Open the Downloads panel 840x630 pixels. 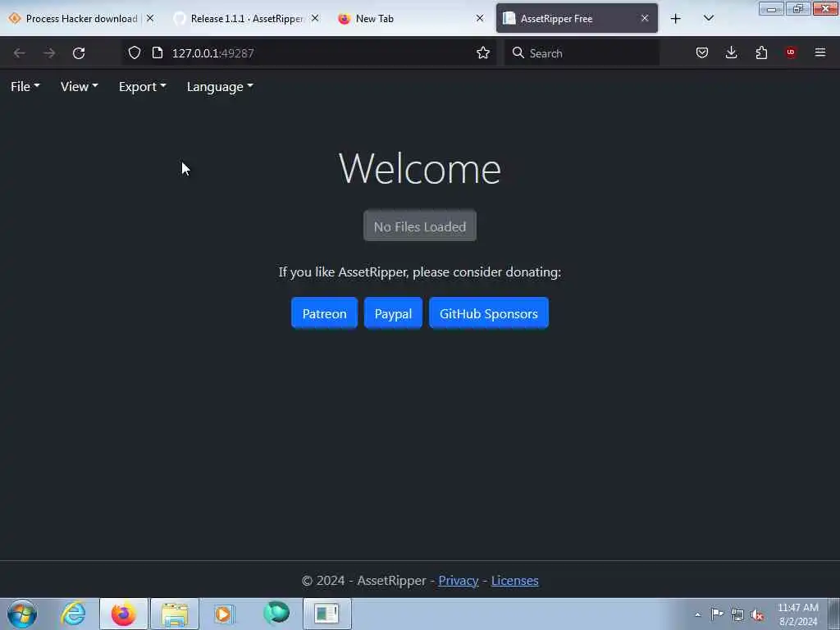click(x=731, y=52)
